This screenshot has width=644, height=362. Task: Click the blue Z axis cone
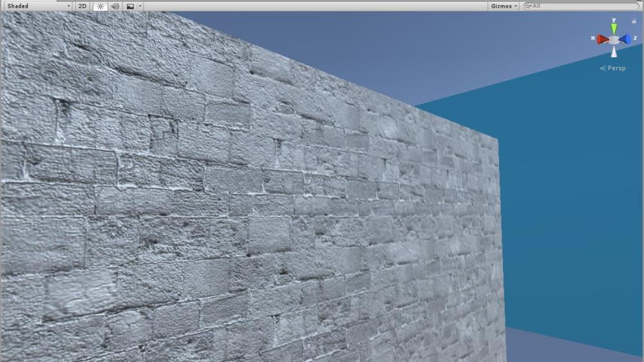click(x=625, y=39)
